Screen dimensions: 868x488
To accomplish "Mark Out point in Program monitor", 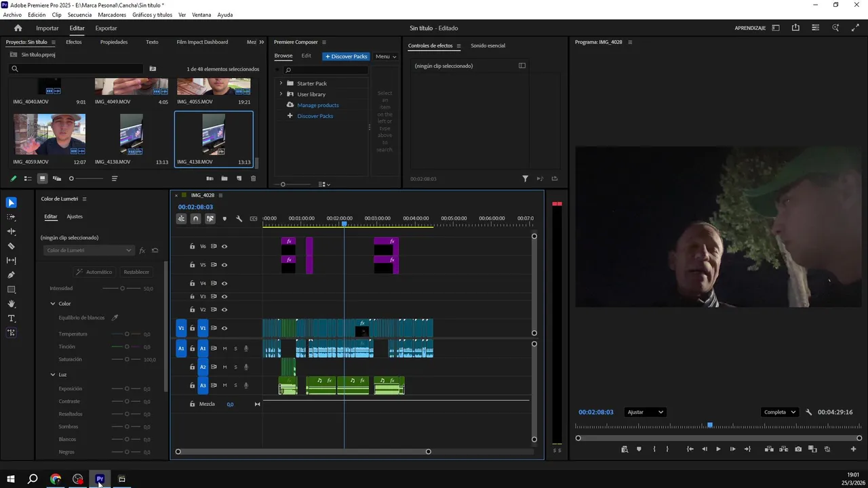I will (x=667, y=449).
